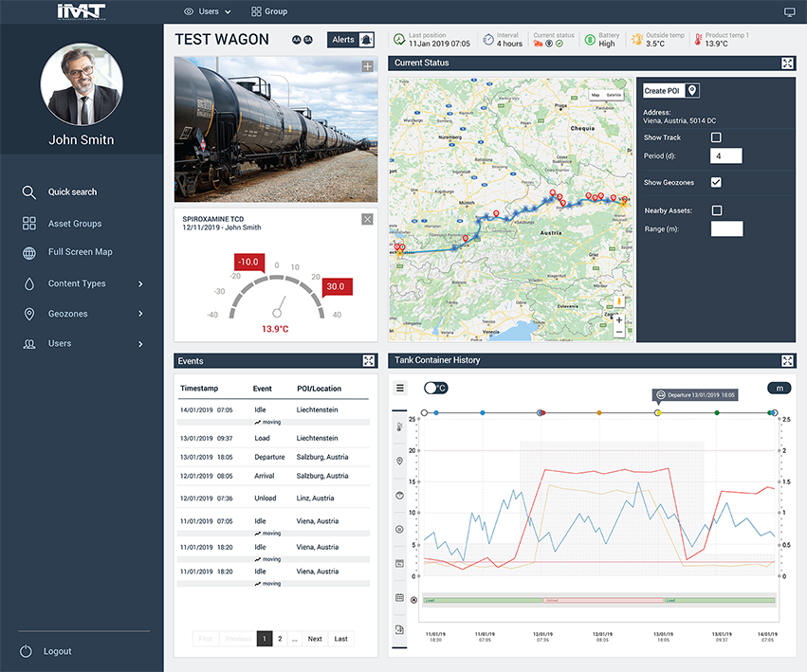The width and height of the screenshot is (807, 672).
Task: Go to events page 2
Action: [280, 639]
